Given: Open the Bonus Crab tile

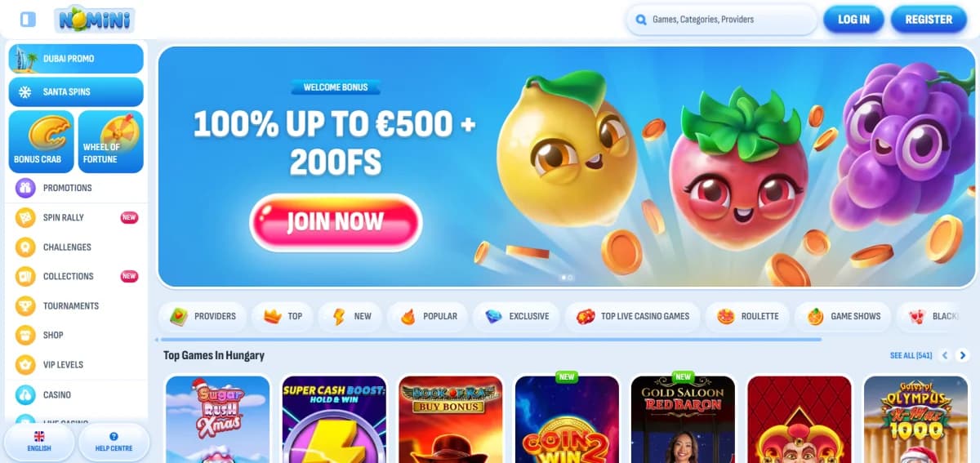Looking at the screenshot, I should tap(42, 141).
